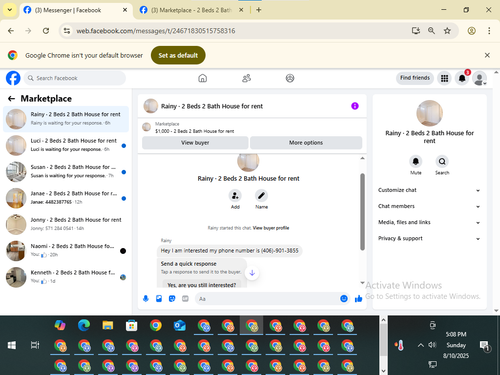The width and height of the screenshot is (500, 375).
Task: Go to the Home feed icon
Action: pos(202,78)
